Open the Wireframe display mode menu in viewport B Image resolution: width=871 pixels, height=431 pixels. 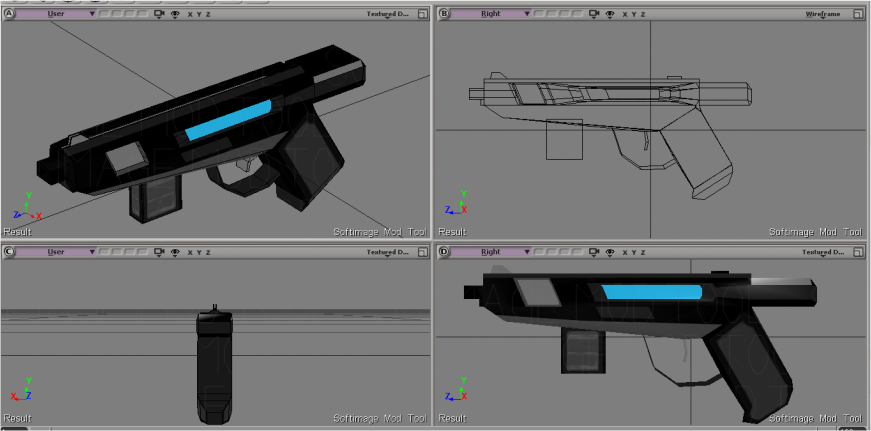[x=823, y=14]
